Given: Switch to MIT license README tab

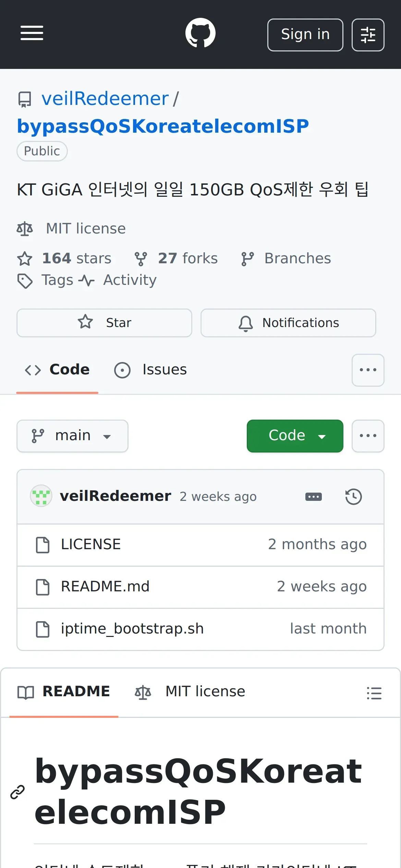Looking at the screenshot, I should [190, 692].
